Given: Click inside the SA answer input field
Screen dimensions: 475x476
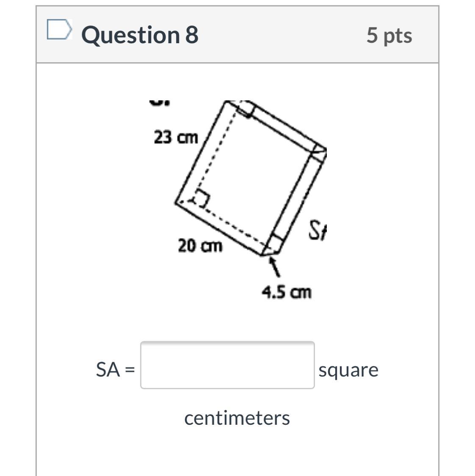Looking at the screenshot, I should coord(227,365).
